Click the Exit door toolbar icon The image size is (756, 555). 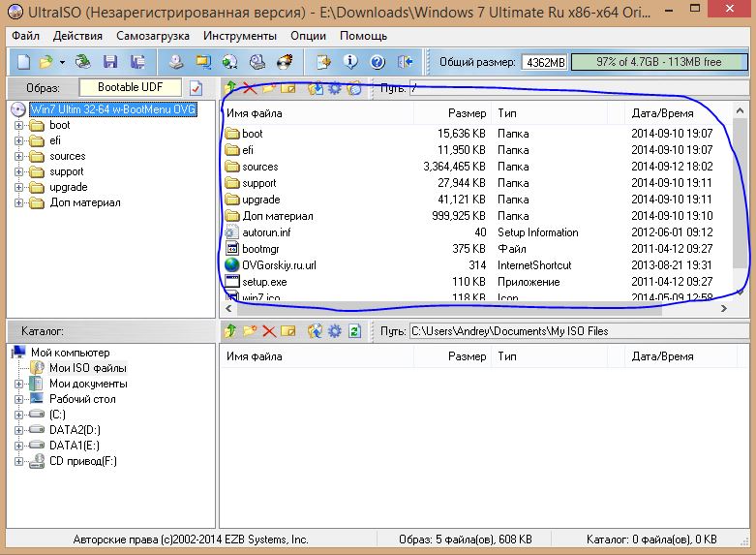click(x=405, y=62)
